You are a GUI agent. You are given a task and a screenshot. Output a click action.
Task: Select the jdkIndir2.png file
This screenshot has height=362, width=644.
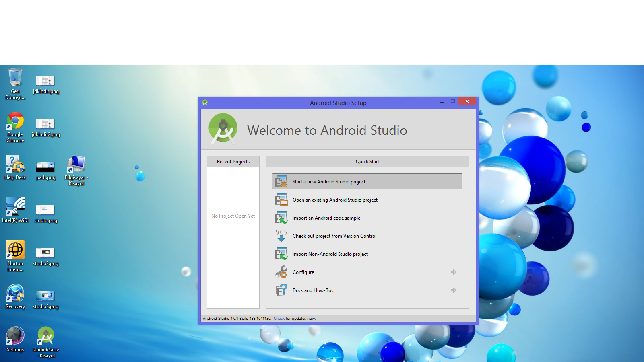[x=45, y=127]
